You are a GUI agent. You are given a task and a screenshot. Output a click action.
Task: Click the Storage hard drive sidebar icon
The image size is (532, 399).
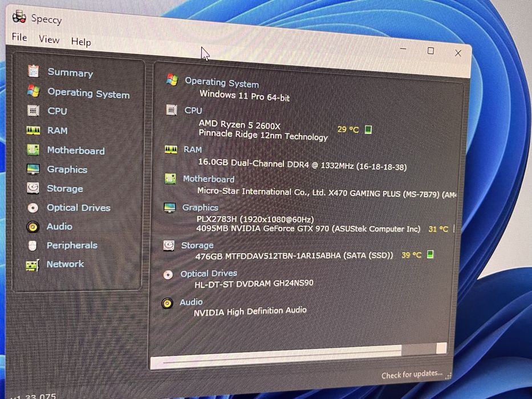(x=33, y=188)
